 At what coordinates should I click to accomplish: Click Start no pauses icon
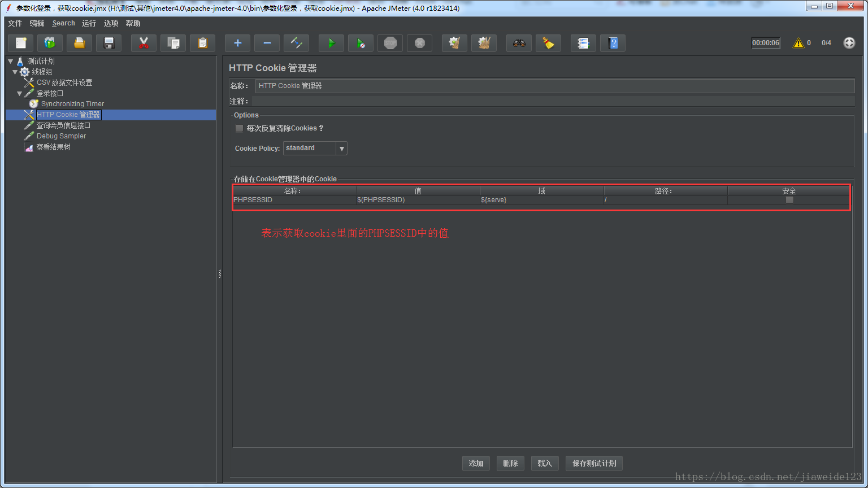361,43
